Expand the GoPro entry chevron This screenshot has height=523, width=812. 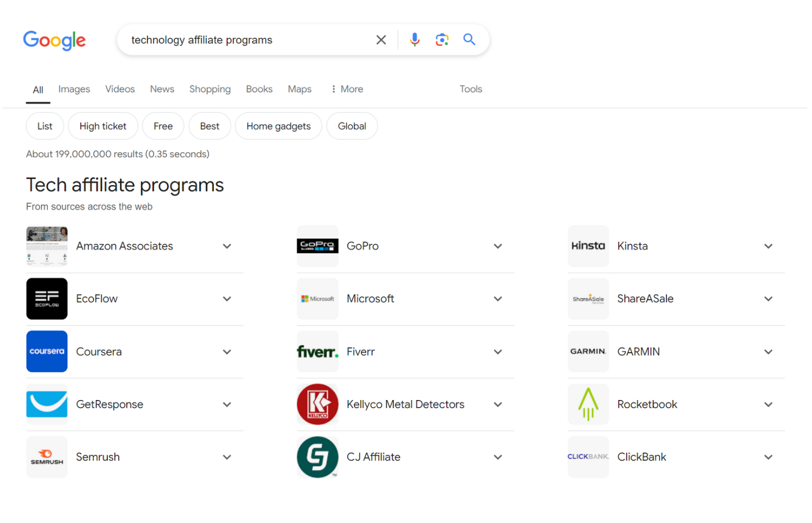click(x=497, y=246)
